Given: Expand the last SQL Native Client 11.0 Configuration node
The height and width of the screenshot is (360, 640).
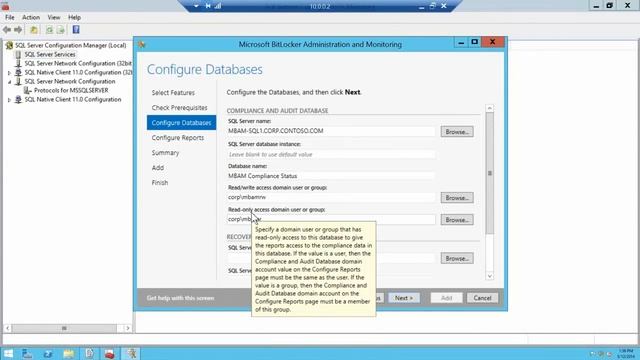Looking at the screenshot, I should pyautogui.click(x=9, y=100).
